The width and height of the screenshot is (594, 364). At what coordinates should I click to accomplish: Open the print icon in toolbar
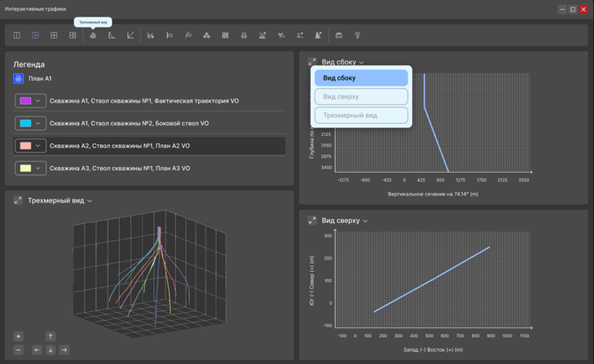(x=339, y=35)
